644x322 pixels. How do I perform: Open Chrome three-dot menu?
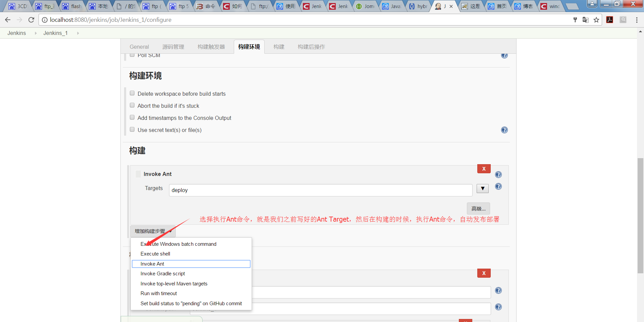tap(637, 20)
